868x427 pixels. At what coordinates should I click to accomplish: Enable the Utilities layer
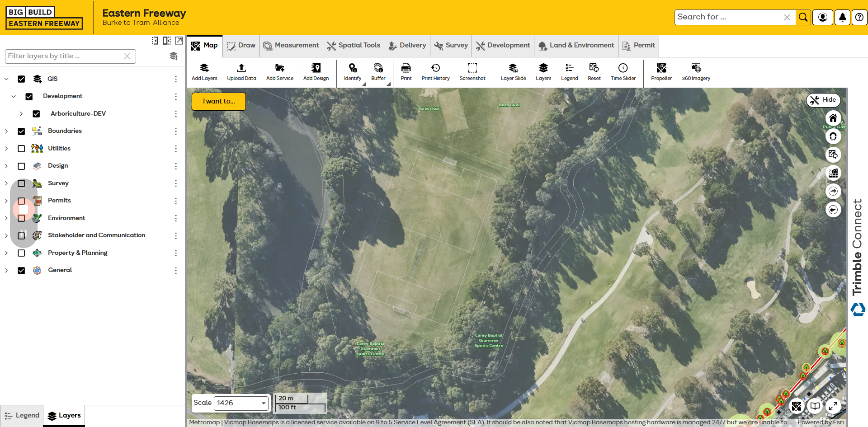point(21,149)
